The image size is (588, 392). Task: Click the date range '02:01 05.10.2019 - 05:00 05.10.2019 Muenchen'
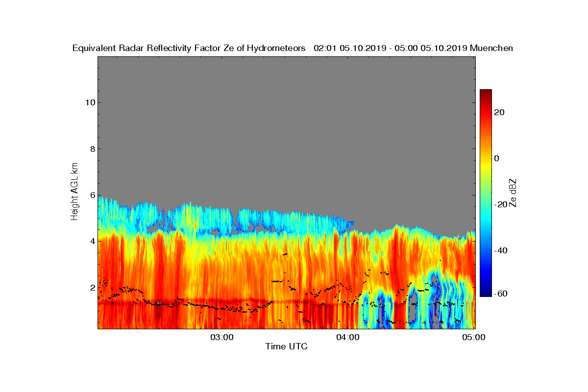click(x=414, y=48)
